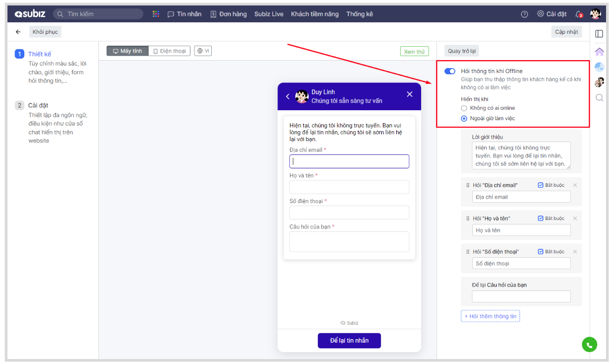Disable the "Hỏi thông tin khi Offline" toggle

pos(449,71)
